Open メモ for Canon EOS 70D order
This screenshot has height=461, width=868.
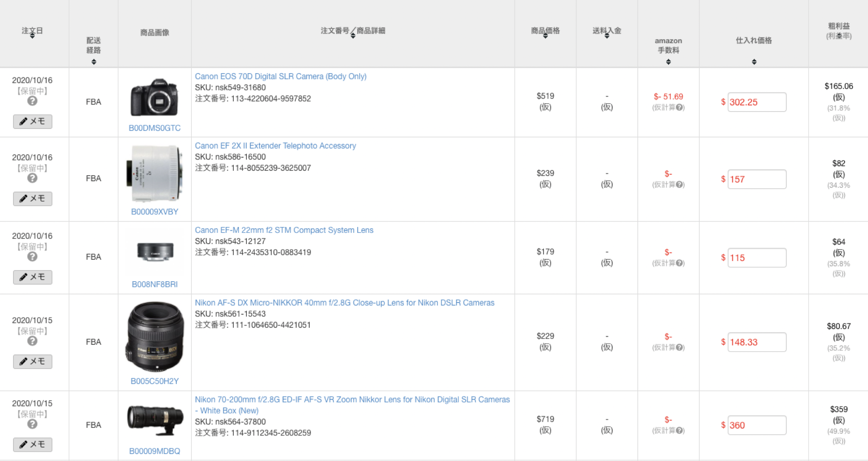pyautogui.click(x=32, y=121)
